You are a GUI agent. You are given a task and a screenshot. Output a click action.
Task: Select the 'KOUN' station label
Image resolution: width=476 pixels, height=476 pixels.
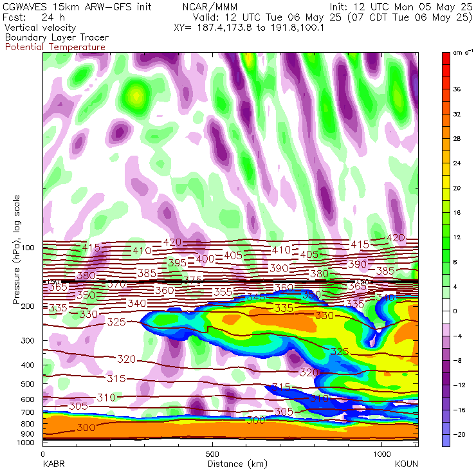tap(407, 464)
